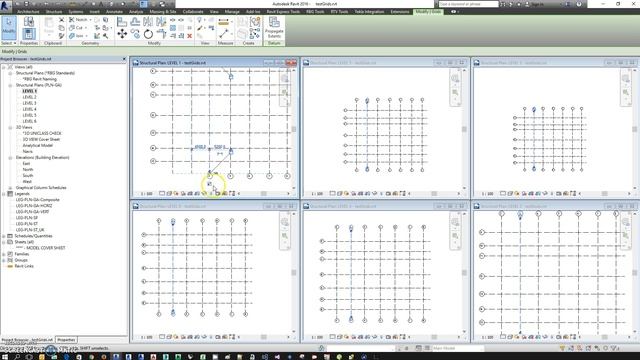Open the Select panel dropdown
This screenshot has height=360, width=640.
(x=9, y=43)
